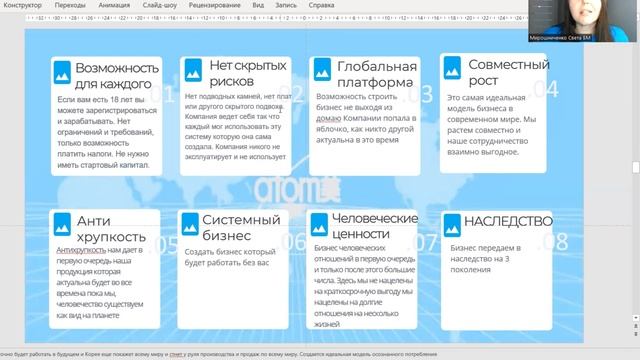This screenshot has width=640, height=360.
Task: Select the heading Человеческие ценности
Action: pos(375,226)
